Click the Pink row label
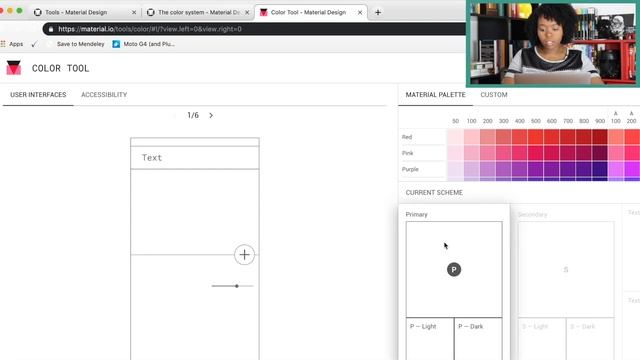The width and height of the screenshot is (640, 360). click(x=408, y=153)
